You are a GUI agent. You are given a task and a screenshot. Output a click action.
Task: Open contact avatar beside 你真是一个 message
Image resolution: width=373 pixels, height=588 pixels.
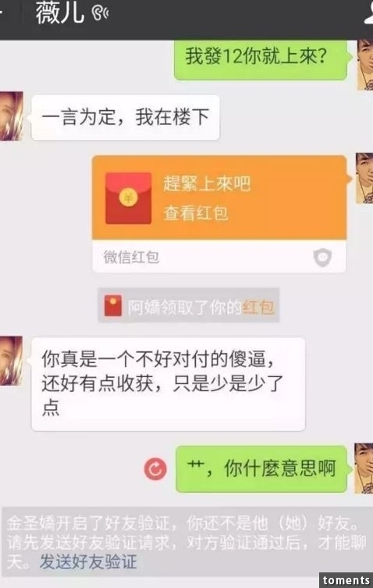[x=11, y=361]
